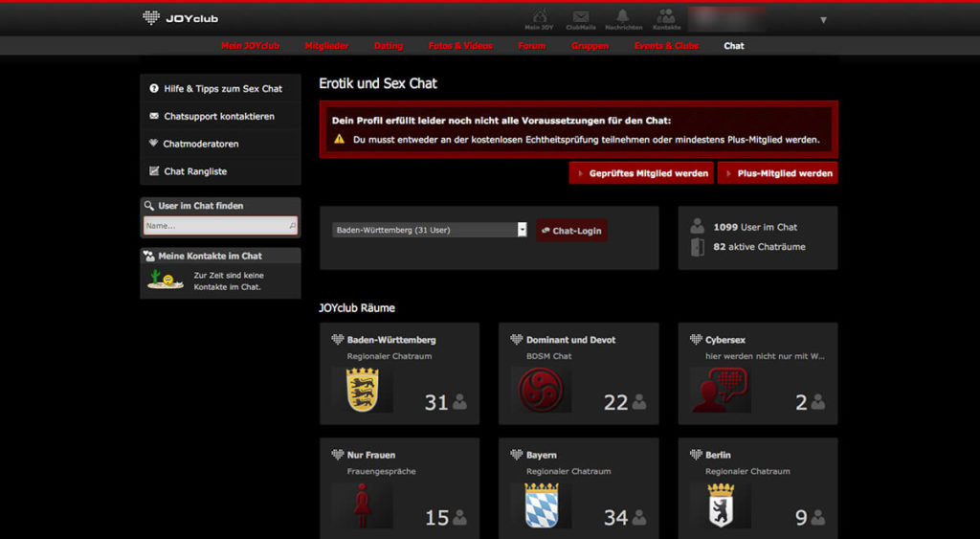This screenshot has width=980, height=539.
Task: Click the Cybersex speech bubble image
Action: click(x=720, y=390)
